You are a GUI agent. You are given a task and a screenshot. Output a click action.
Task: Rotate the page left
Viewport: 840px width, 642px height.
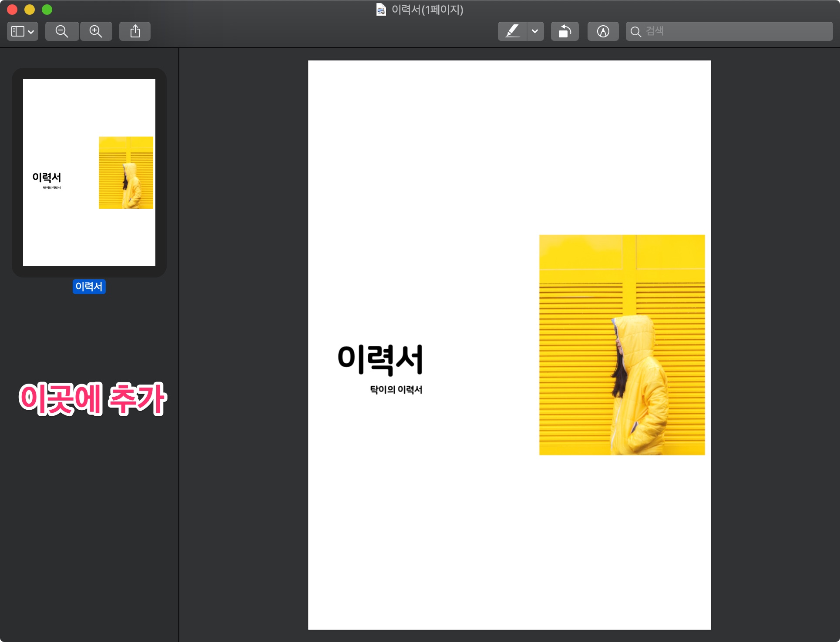click(564, 31)
